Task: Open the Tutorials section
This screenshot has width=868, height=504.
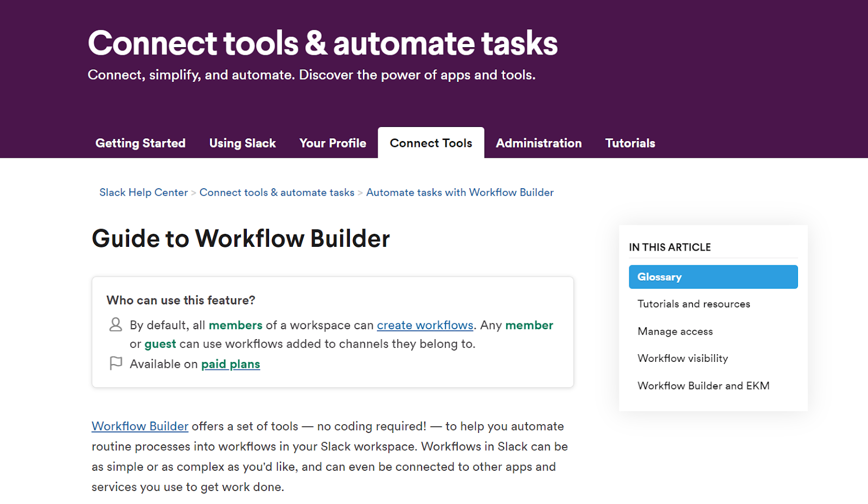Action: click(630, 143)
